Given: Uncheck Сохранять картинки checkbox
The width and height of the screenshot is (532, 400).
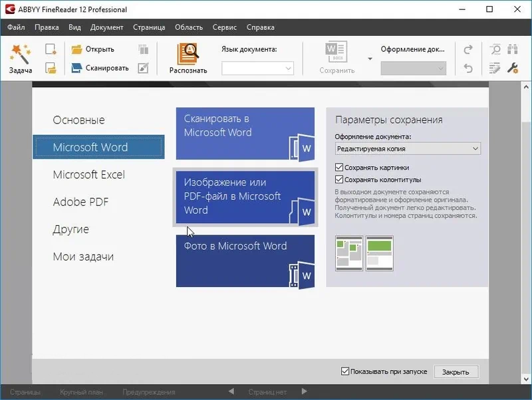Looking at the screenshot, I should coord(339,167).
